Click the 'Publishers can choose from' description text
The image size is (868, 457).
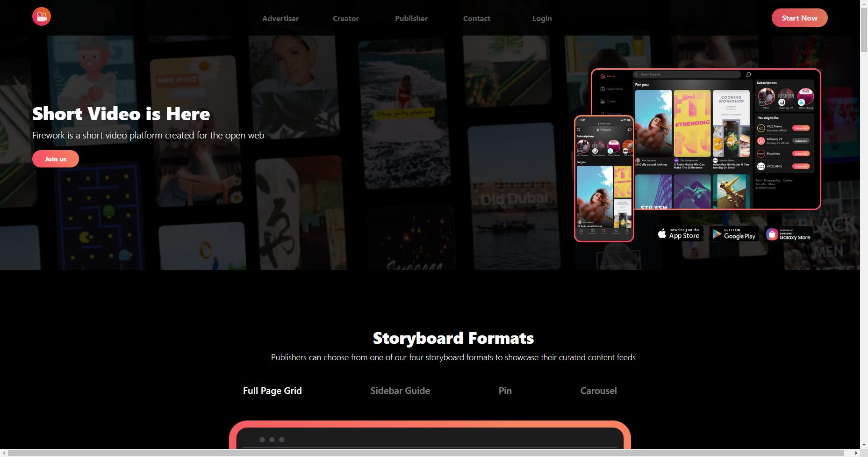(453, 357)
